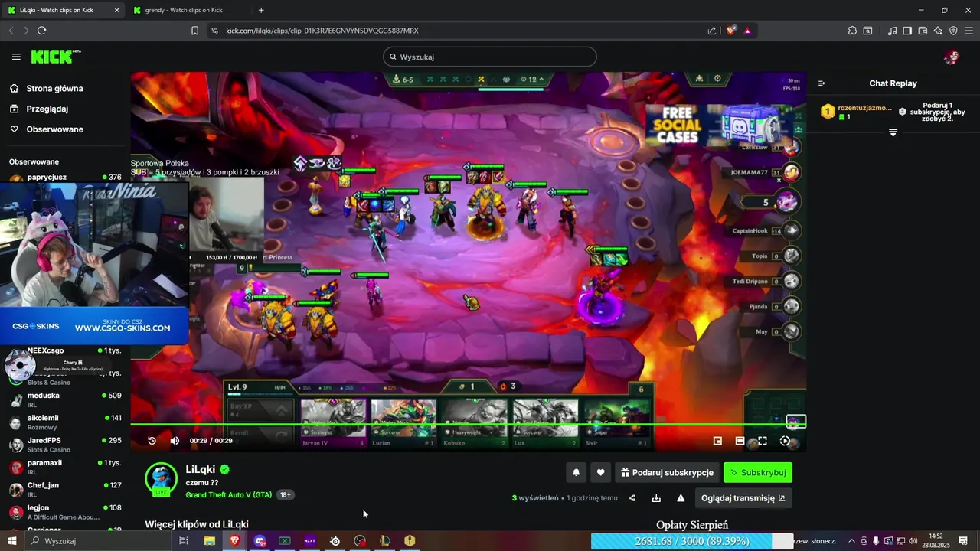Viewport: 980px width, 551px height.
Task: Click Oglądaj transmisję button
Action: click(x=743, y=498)
